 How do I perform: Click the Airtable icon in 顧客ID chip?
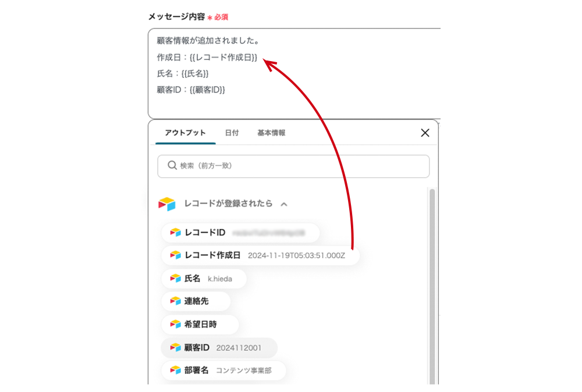[x=175, y=347]
